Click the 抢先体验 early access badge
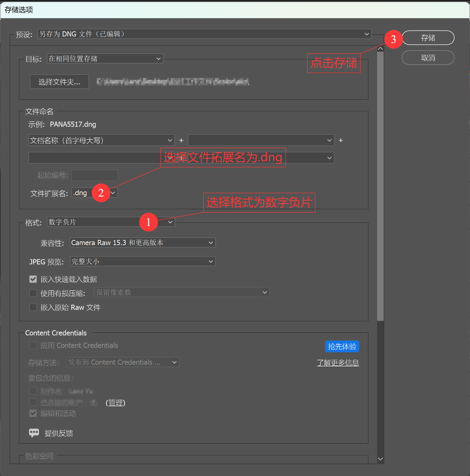470x476 pixels. coord(342,346)
